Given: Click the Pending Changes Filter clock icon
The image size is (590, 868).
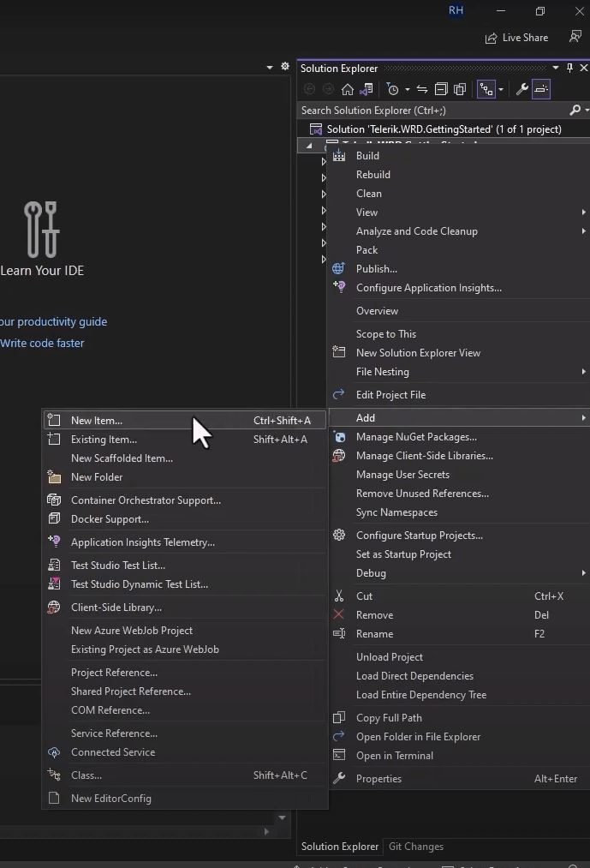Looking at the screenshot, I should [392, 89].
